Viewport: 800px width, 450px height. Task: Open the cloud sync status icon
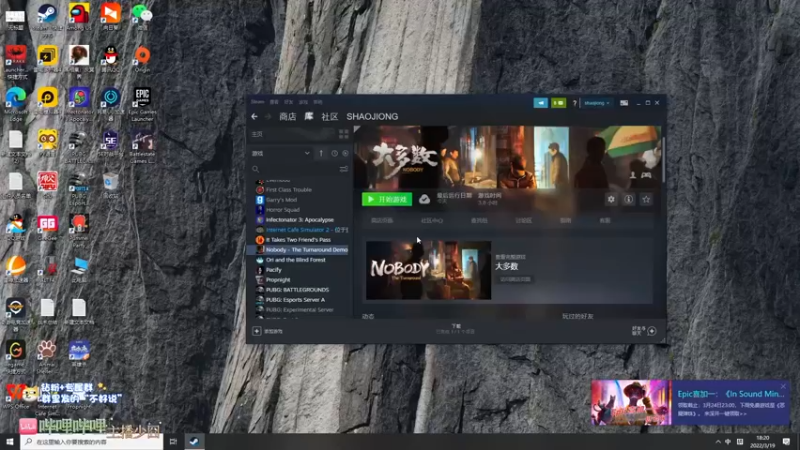coord(424,199)
